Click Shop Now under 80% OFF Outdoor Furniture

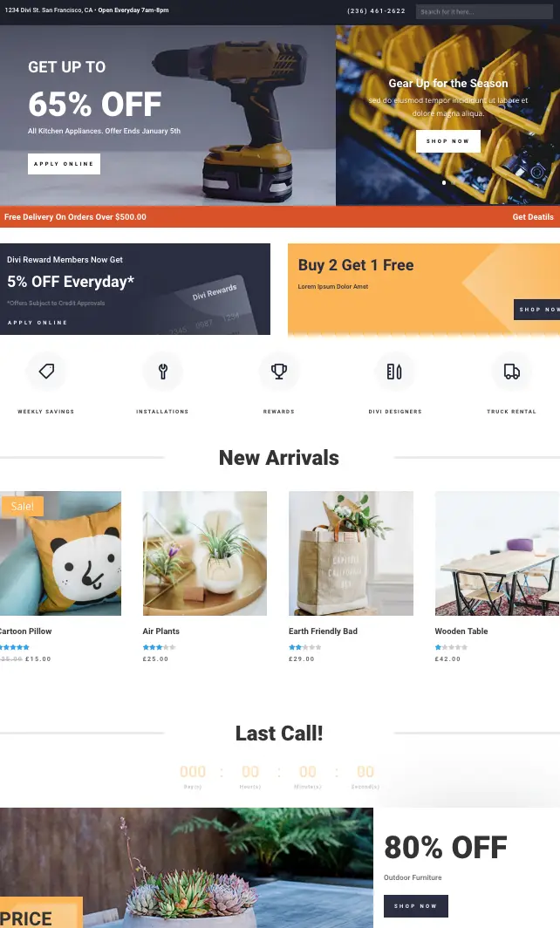click(415, 906)
